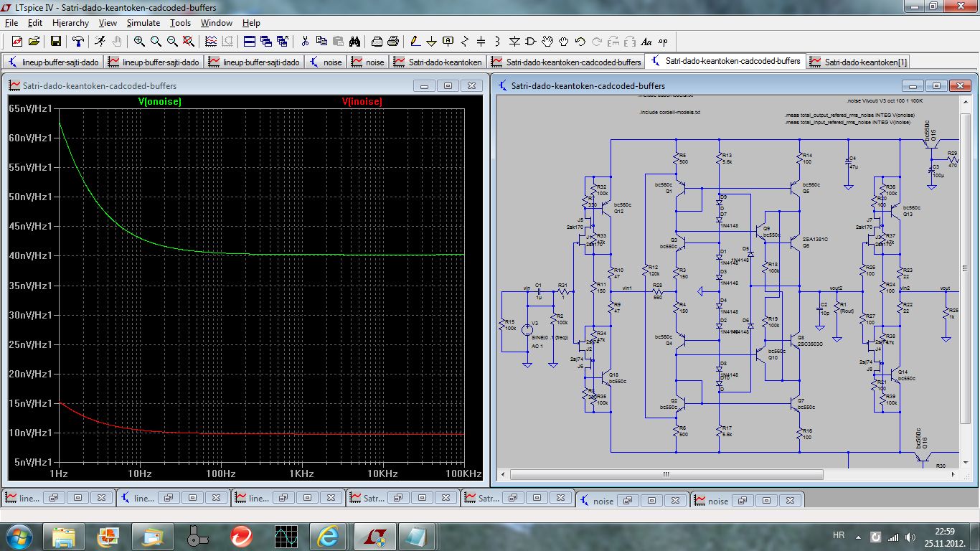Click the 65nV/Hz½ vertical axis label
The image size is (980, 551).
point(30,108)
